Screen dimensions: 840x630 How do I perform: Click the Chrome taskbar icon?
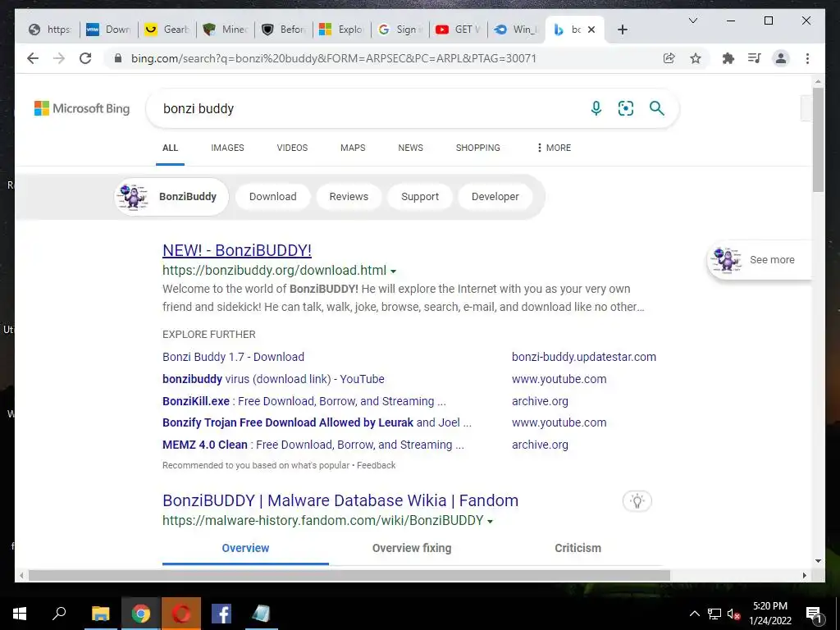point(141,614)
